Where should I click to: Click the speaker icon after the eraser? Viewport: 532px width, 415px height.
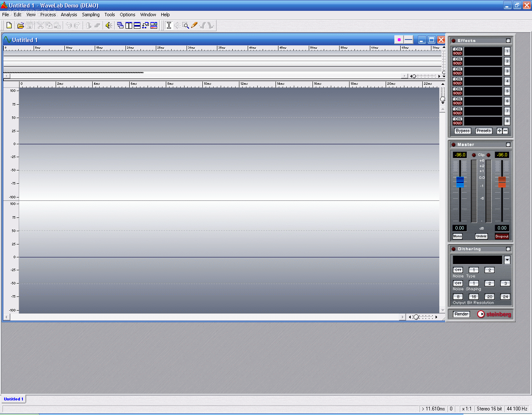click(x=108, y=25)
